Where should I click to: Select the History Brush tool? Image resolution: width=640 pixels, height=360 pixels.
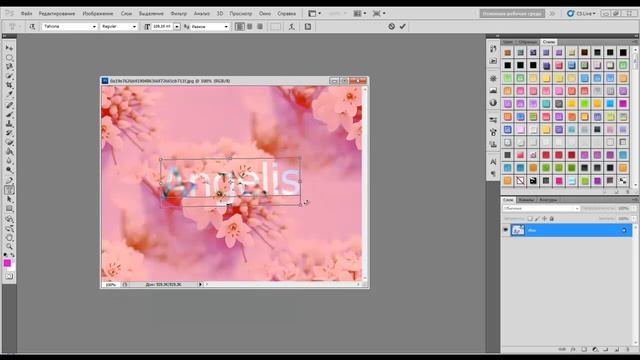(9, 133)
